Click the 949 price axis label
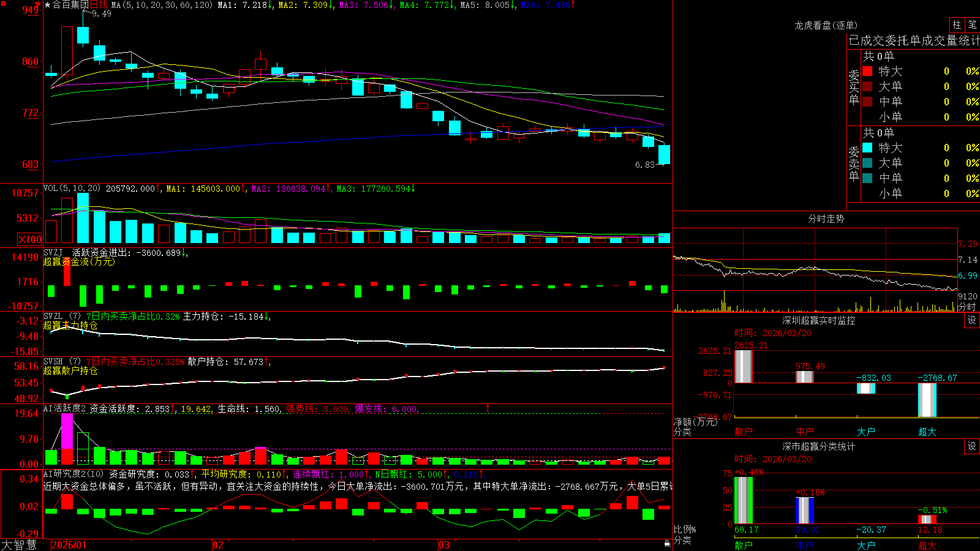Viewport: 980px width, 551px height. tap(30, 10)
